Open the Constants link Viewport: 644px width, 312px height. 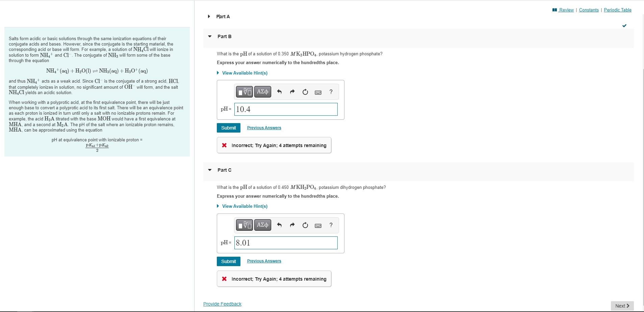589,10
